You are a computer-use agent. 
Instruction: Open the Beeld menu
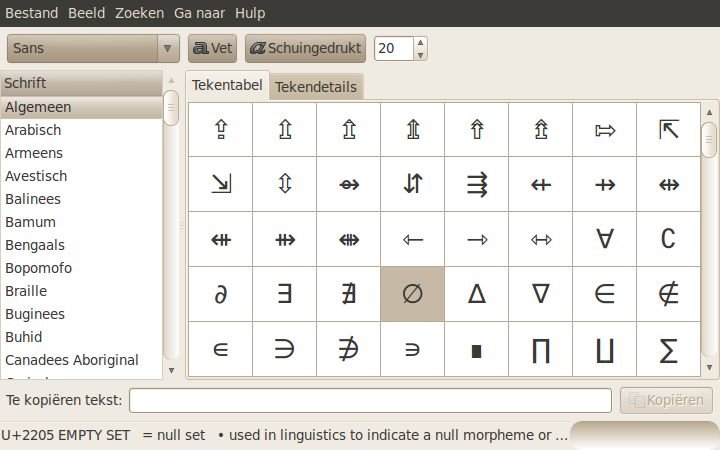pos(86,13)
